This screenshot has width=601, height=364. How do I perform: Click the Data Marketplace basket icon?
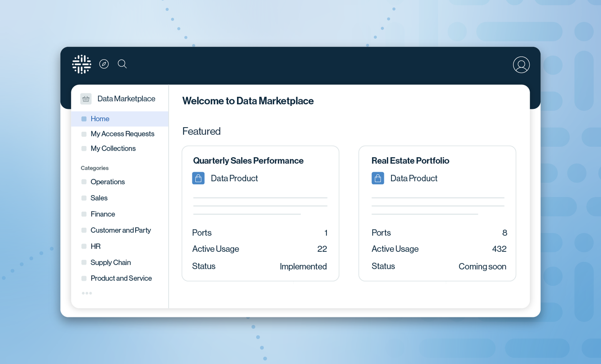click(86, 99)
